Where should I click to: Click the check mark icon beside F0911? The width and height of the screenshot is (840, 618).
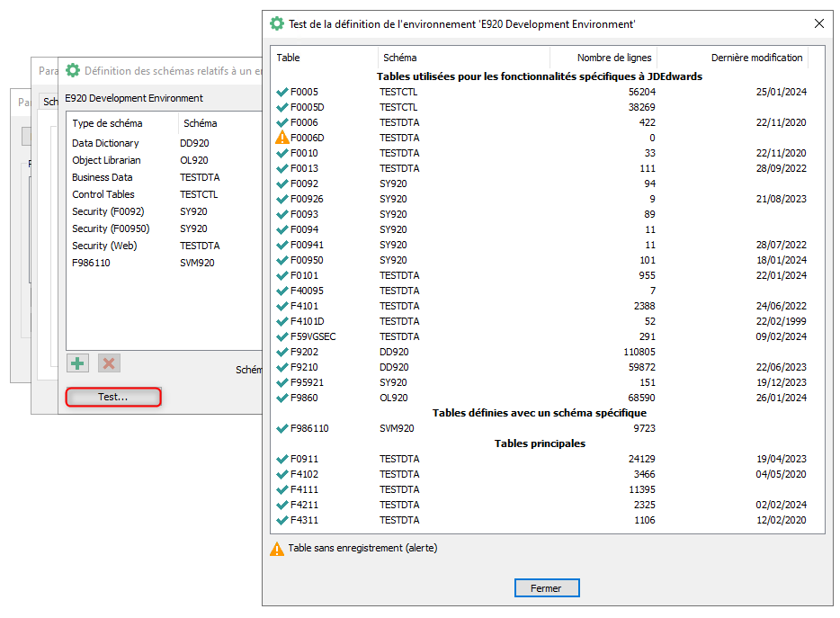coord(281,459)
